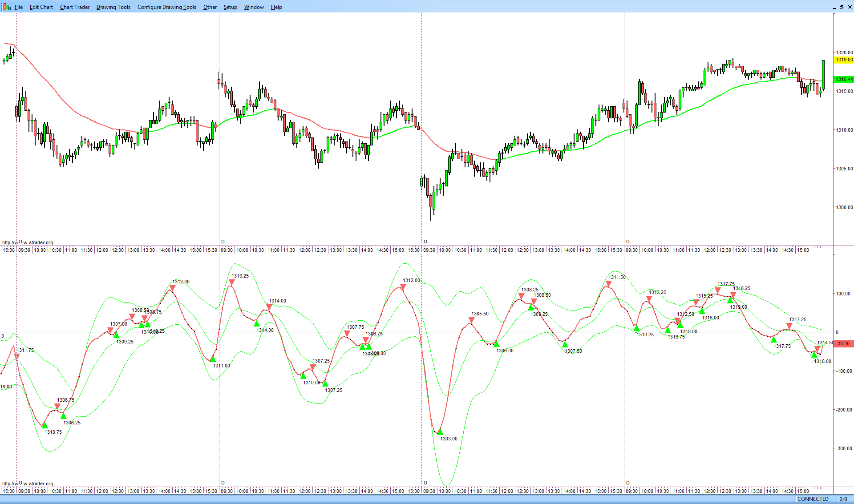Open the atrader.org link in the price chart
This screenshot has width=854, height=504.
coord(28,242)
